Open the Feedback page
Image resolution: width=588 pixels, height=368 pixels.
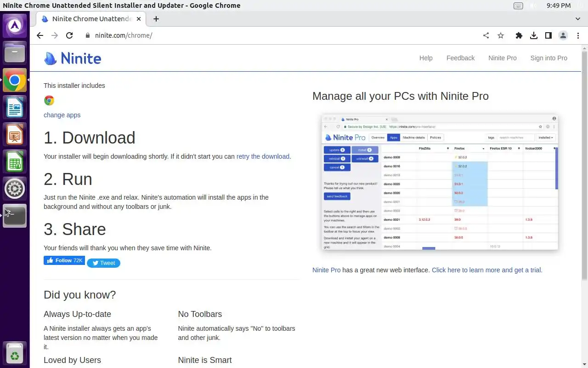point(460,58)
